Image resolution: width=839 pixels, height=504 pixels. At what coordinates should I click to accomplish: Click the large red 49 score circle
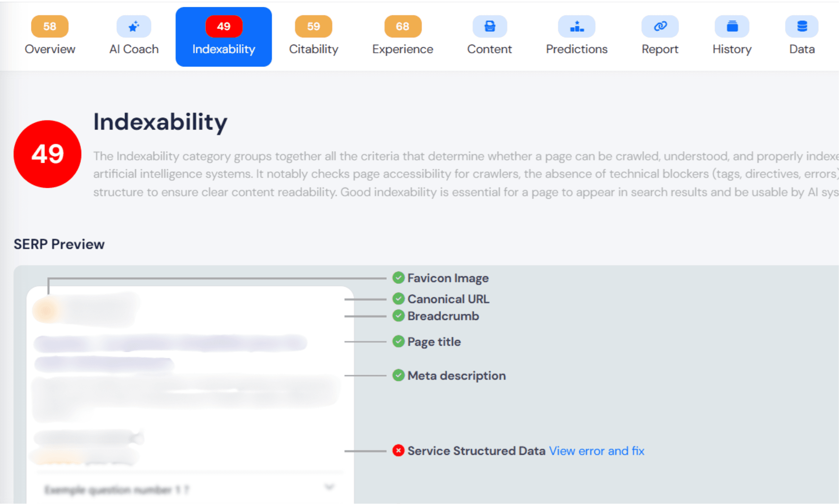click(48, 154)
